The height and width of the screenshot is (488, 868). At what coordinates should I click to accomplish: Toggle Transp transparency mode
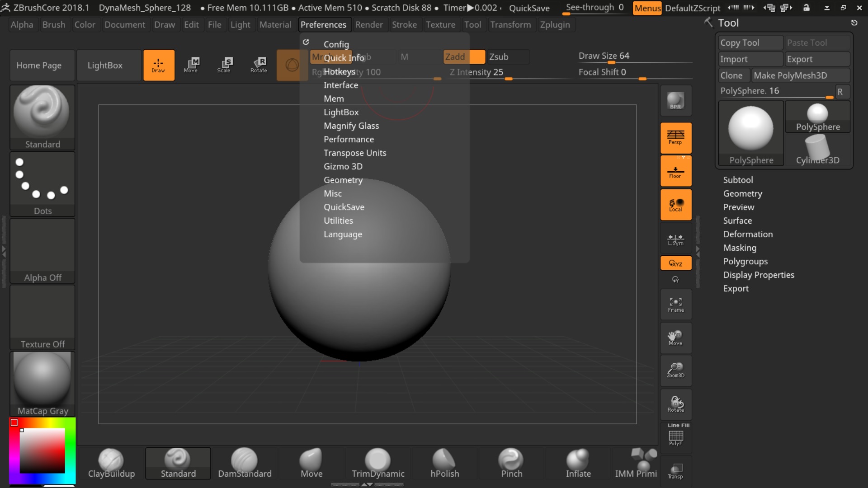coord(676,471)
